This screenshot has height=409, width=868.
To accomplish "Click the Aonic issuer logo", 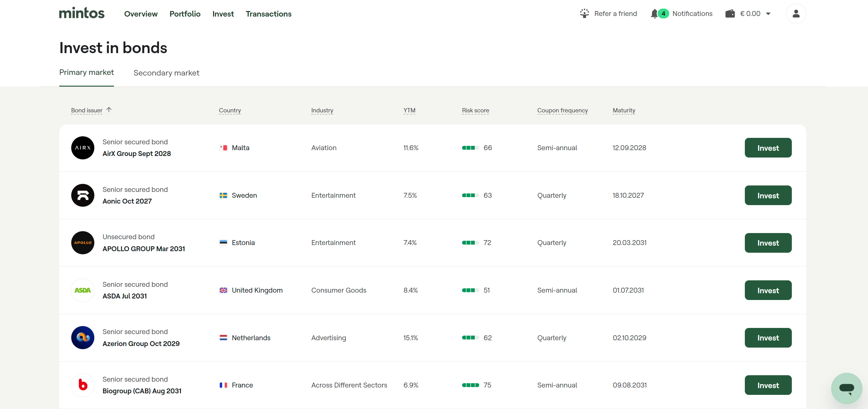I will point(83,195).
